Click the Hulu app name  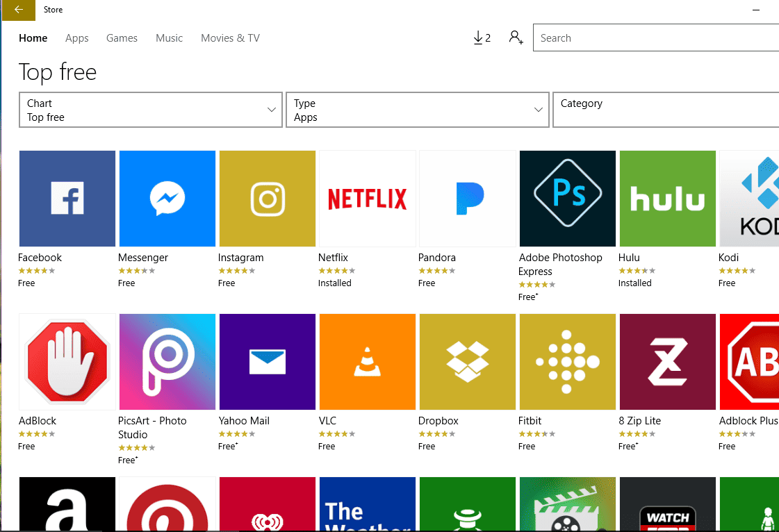pyautogui.click(x=629, y=257)
